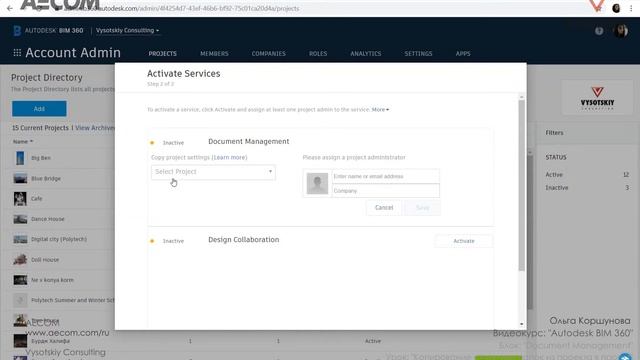Open the Learn more link

pos(229,157)
